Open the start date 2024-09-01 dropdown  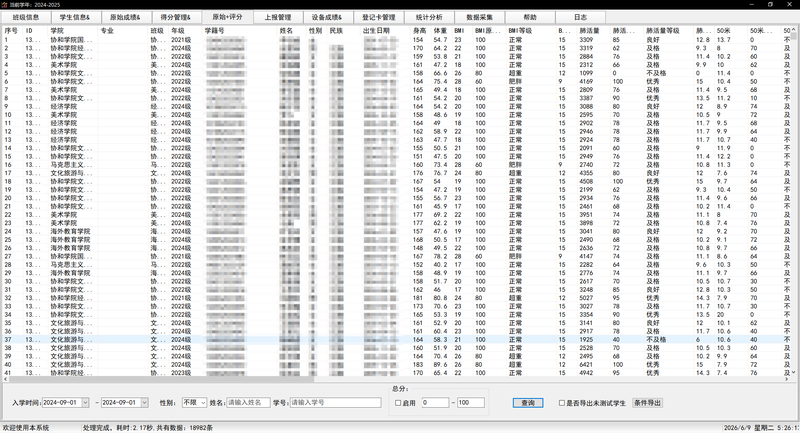point(85,402)
